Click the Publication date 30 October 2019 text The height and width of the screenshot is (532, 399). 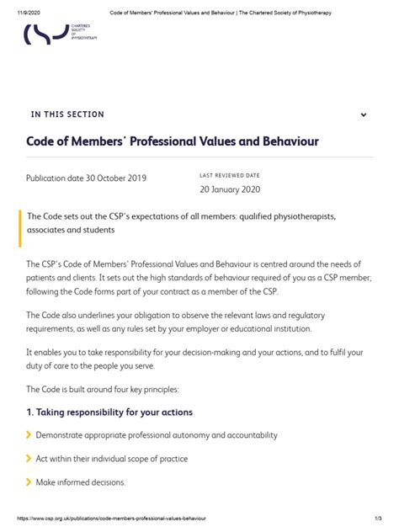tap(86, 178)
